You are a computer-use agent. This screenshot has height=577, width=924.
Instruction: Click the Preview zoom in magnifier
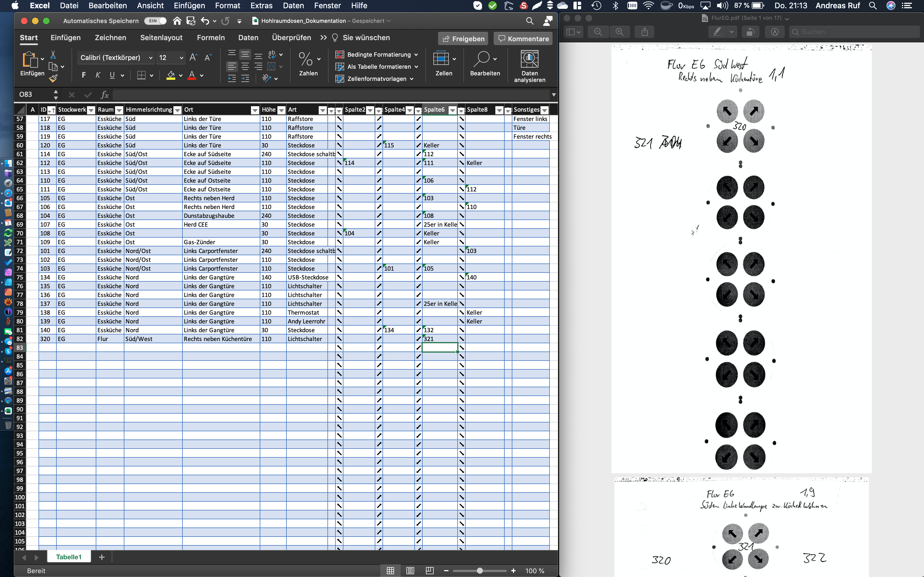click(x=619, y=32)
